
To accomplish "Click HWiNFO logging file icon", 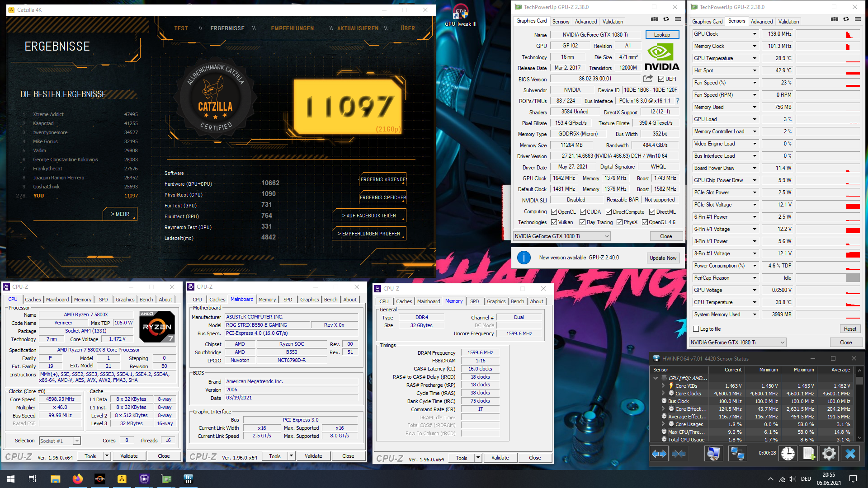I will (x=809, y=454).
